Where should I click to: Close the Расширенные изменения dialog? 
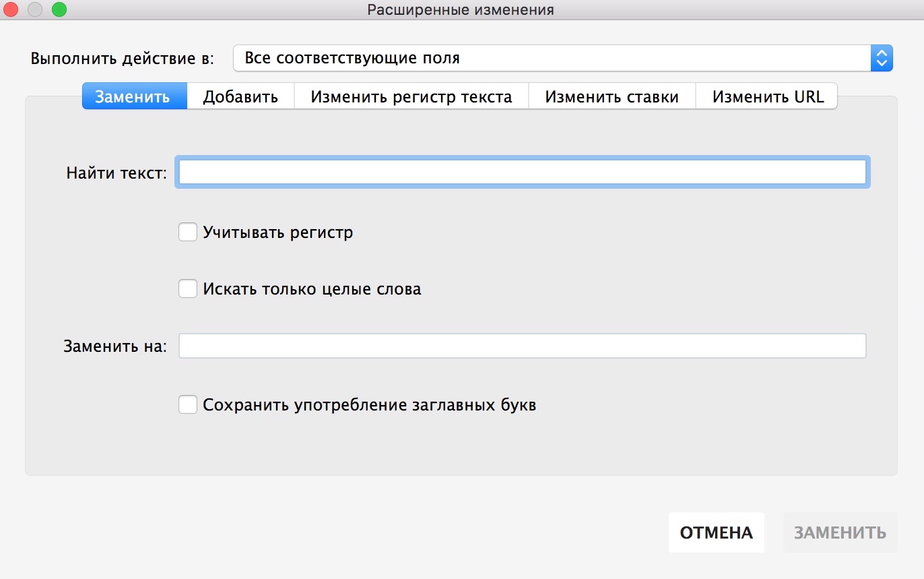[11, 9]
